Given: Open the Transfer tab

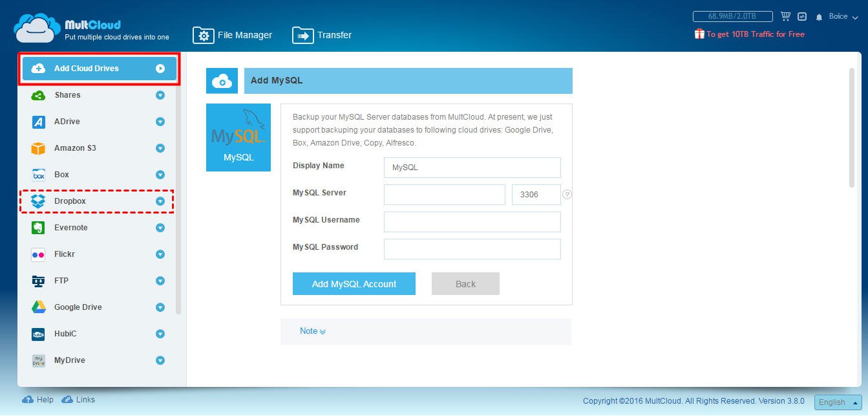Looking at the screenshot, I should pyautogui.click(x=322, y=35).
